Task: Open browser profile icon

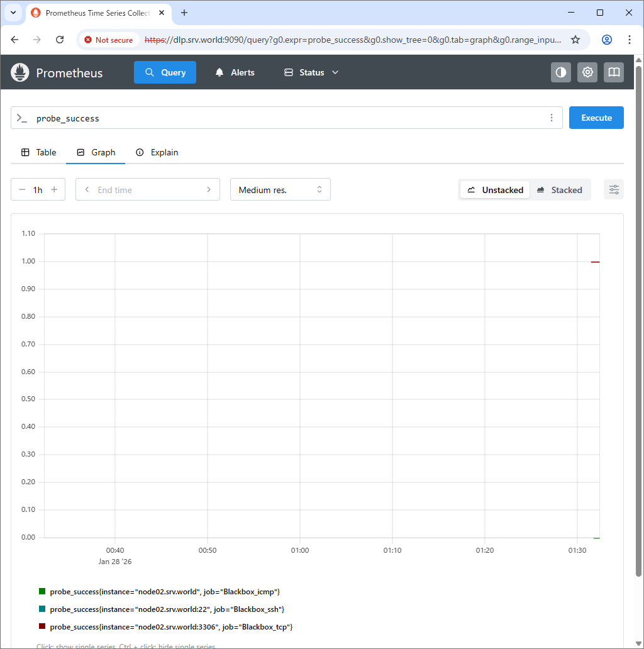Action: [607, 40]
